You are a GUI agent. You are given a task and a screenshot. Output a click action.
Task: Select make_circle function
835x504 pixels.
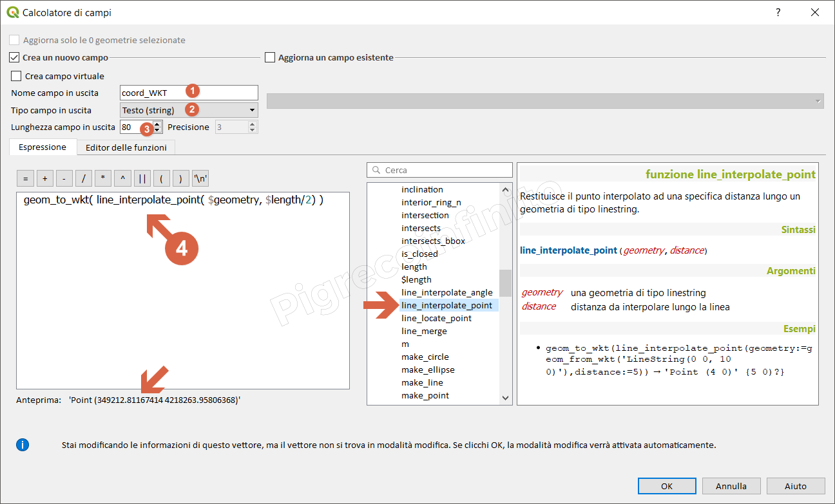[x=425, y=357]
